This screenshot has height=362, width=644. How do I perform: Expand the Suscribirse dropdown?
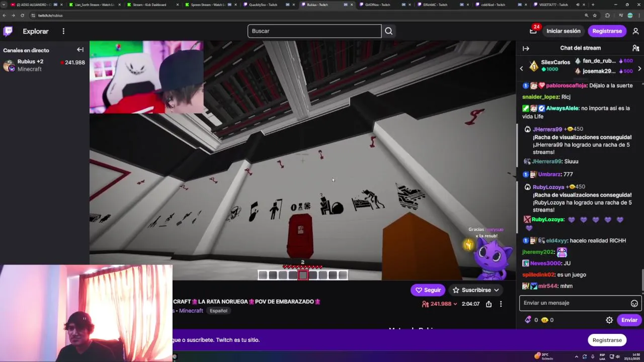[x=475, y=290]
